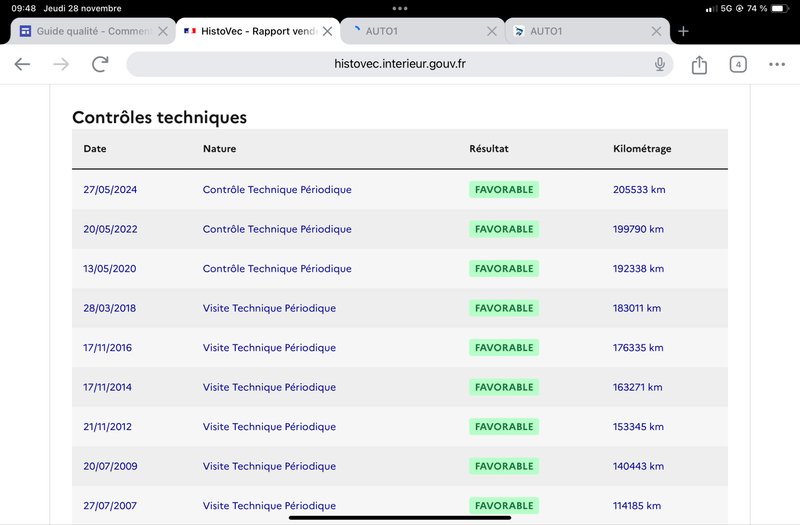Select date 27/07/2007

pos(110,506)
